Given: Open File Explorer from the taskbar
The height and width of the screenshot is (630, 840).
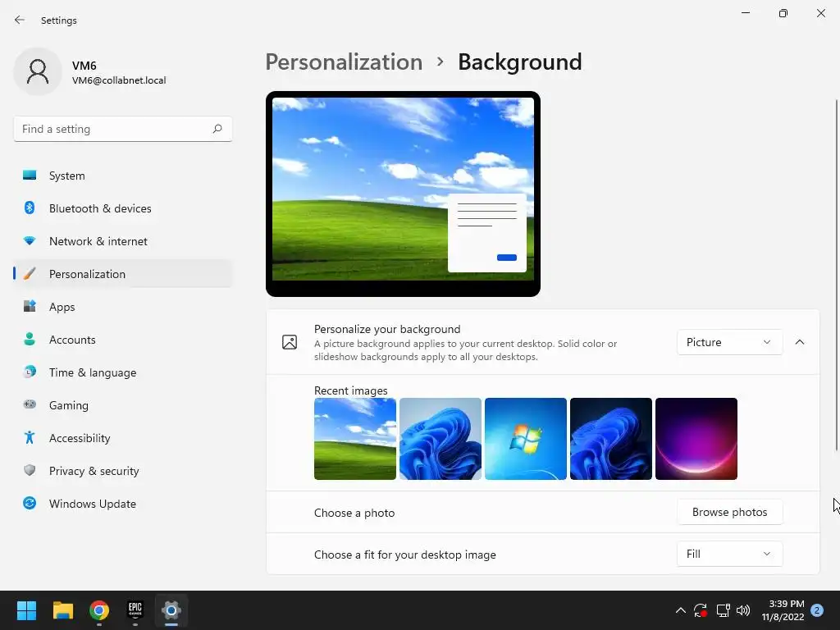Looking at the screenshot, I should 62,610.
